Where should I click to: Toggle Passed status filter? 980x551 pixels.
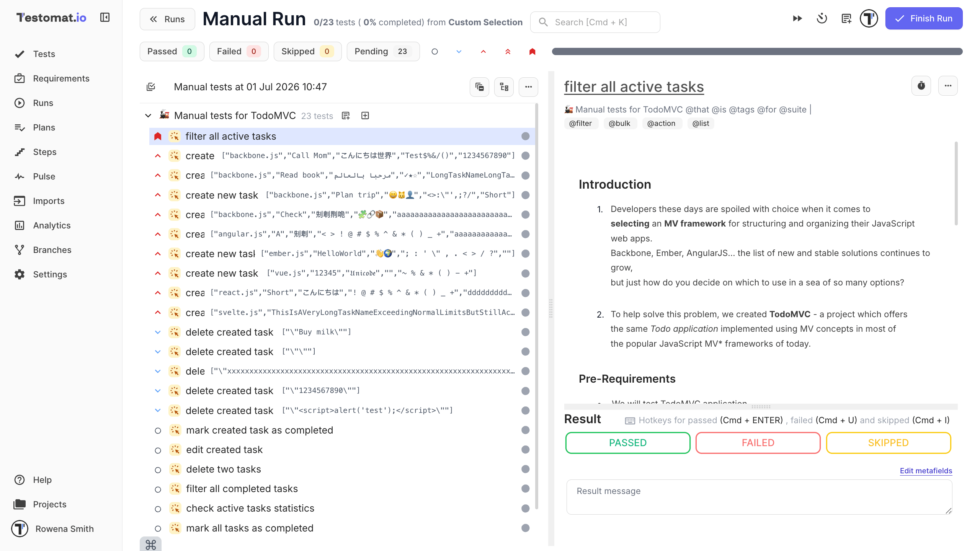pos(172,52)
